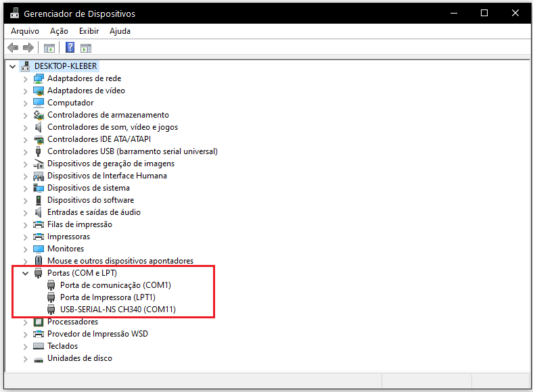The height and width of the screenshot is (392, 533).
Task: Select Controladores IDE ATA/ATAPI label
Action: [99, 139]
